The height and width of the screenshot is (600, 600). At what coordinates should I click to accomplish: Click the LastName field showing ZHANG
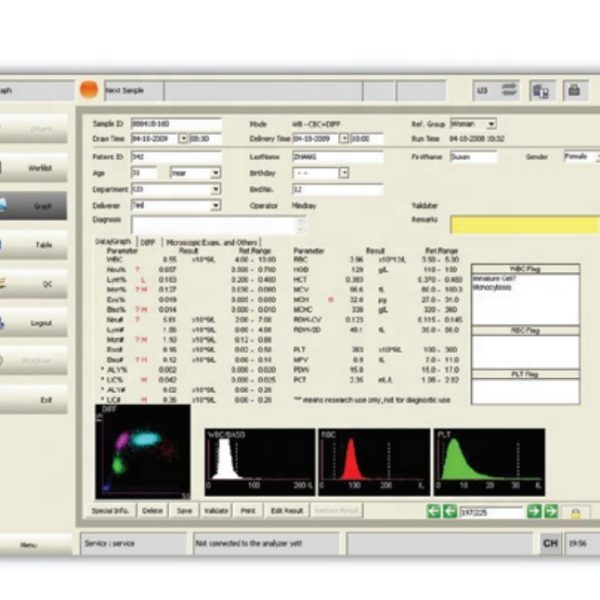point(338,157)
